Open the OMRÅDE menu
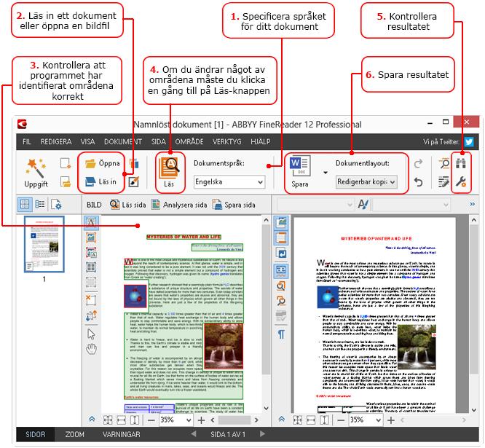Image resolution: width=485 pixels, height=448 pixels. click(x=189, y=142)
